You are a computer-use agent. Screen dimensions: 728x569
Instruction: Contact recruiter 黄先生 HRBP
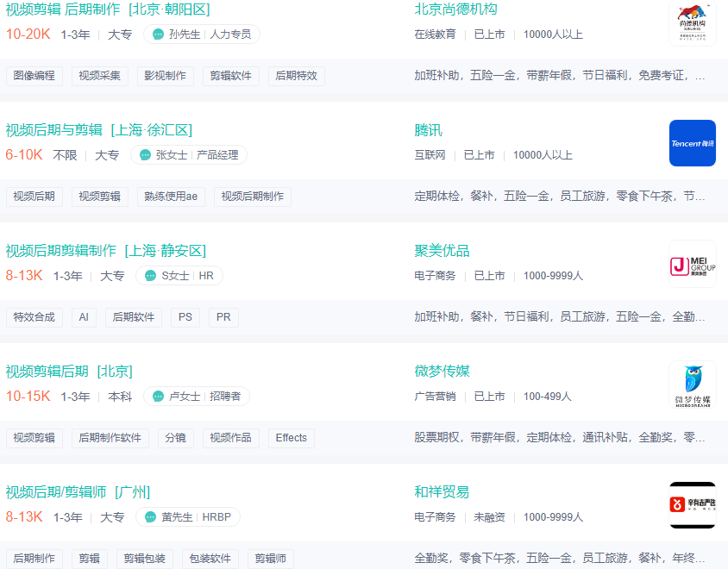(x=187, y=517)
